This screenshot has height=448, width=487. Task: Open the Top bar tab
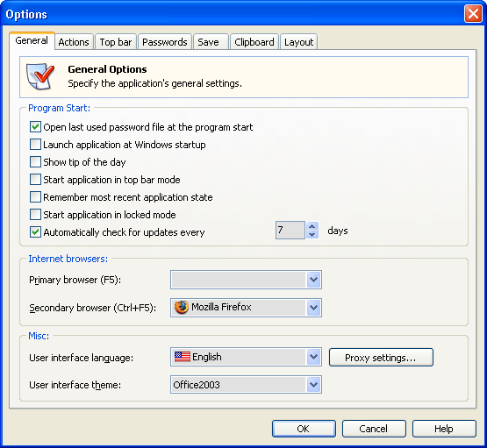(x=116, y=42)
